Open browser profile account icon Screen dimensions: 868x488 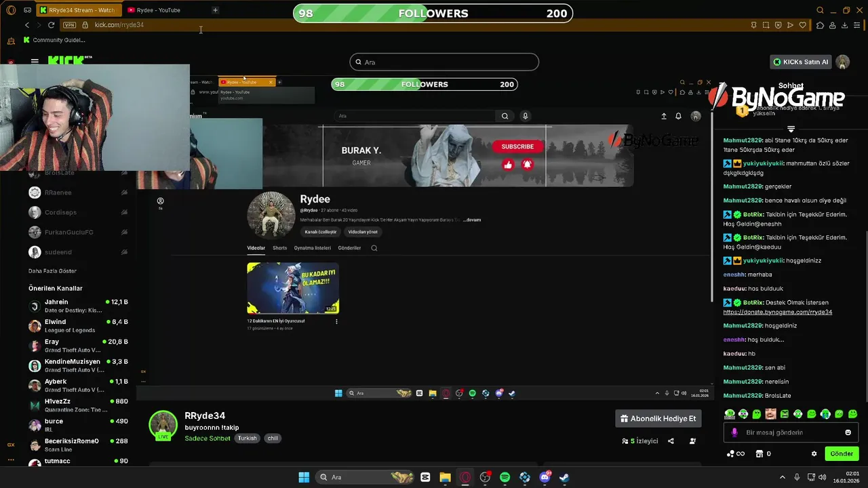(832, 25)
